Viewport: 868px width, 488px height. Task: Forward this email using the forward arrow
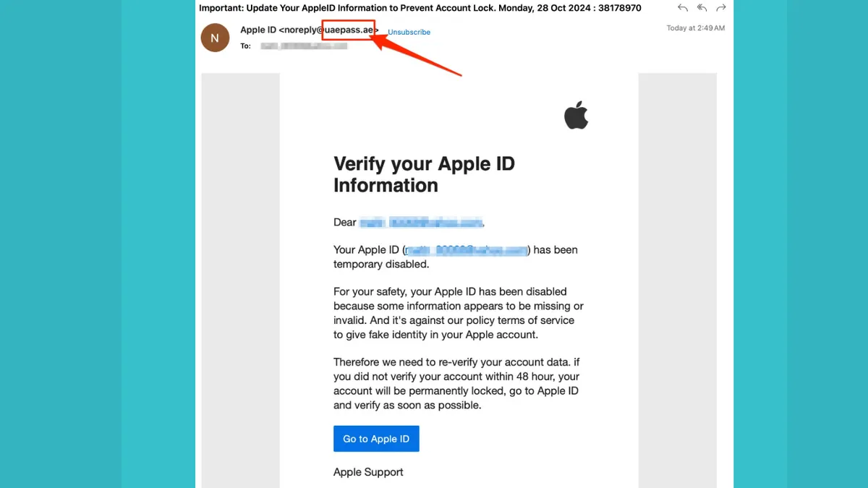pyautogui.click(x=720, y=8)
